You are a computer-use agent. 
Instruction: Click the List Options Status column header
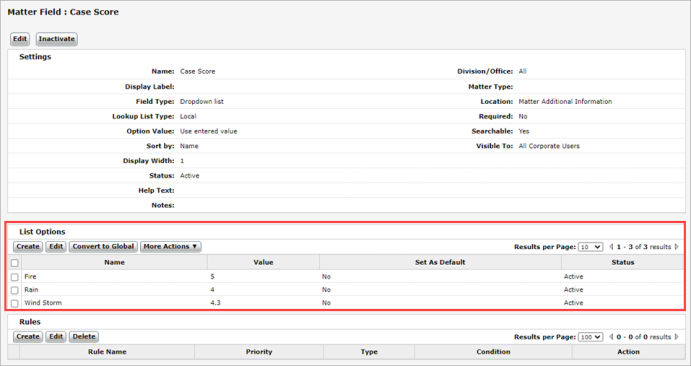tap(623, 262)
